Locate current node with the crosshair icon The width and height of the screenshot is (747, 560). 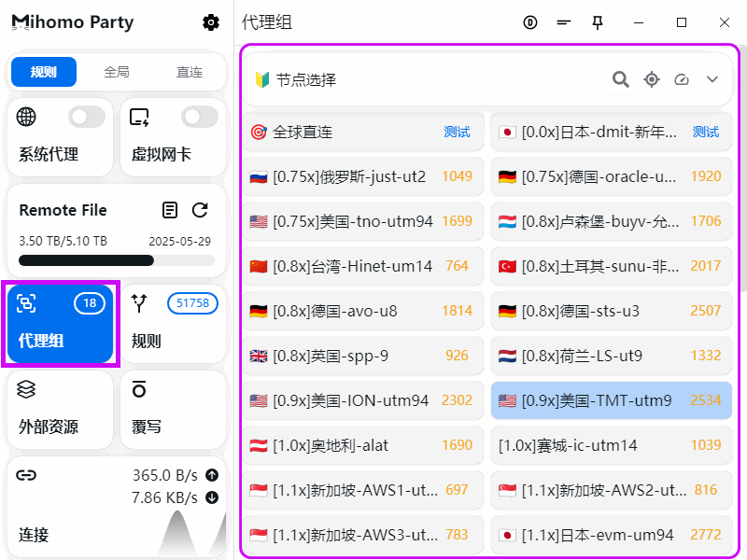[x=651, y=79]
